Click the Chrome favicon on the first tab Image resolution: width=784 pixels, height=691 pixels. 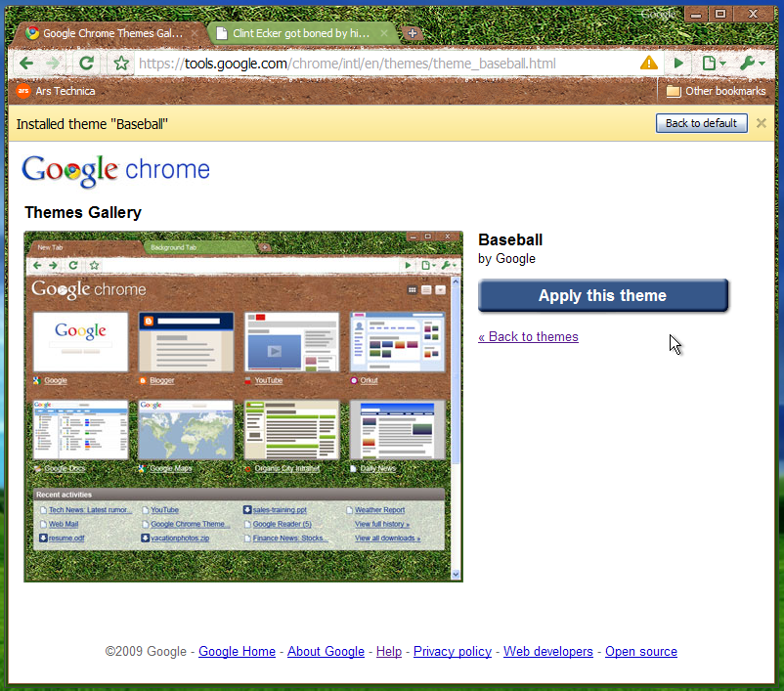click(x=32, y=33)
